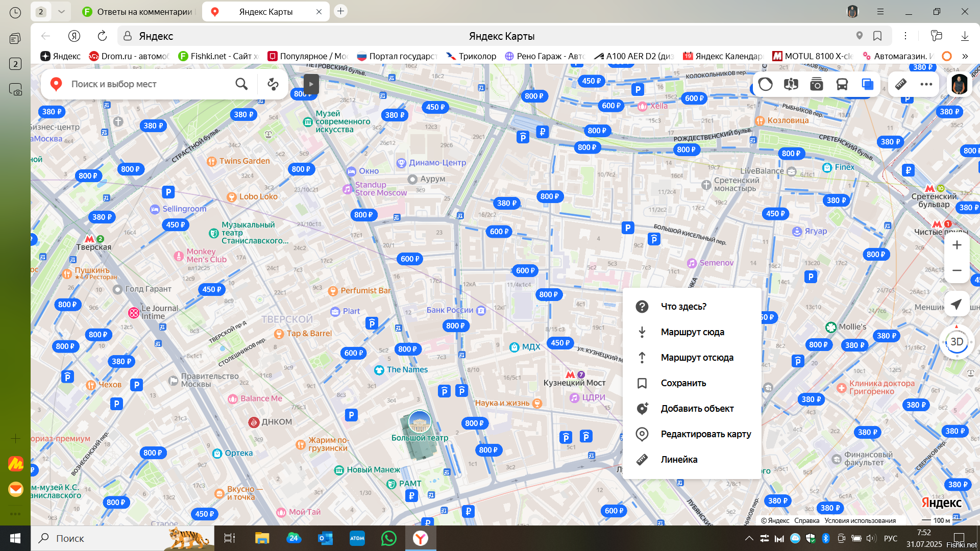Toggle the photos layer camera icon

click(x=816, y=84)
